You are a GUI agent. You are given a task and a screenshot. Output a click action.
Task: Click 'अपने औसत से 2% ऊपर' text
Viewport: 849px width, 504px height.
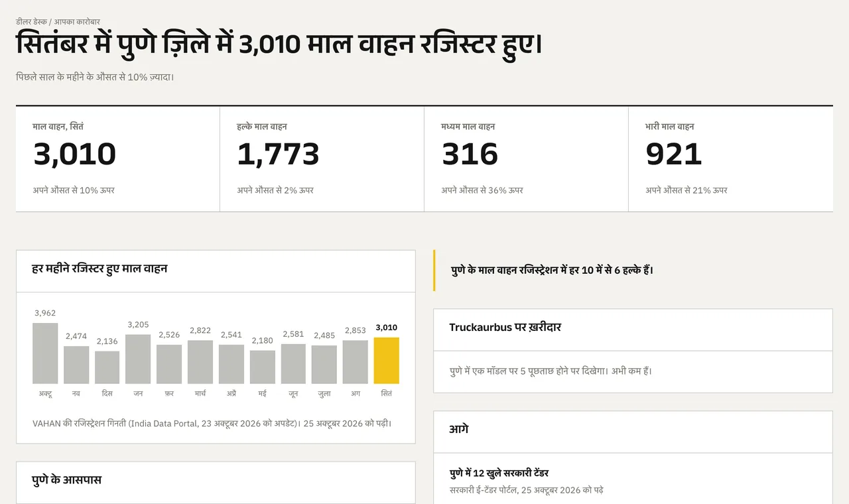(275, 190)
